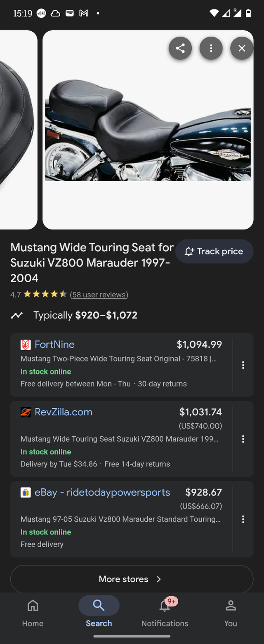The width and height of the screenshot is (264, 644).
Task: Tap the 4.7 star rating
Action: point(45,295)
